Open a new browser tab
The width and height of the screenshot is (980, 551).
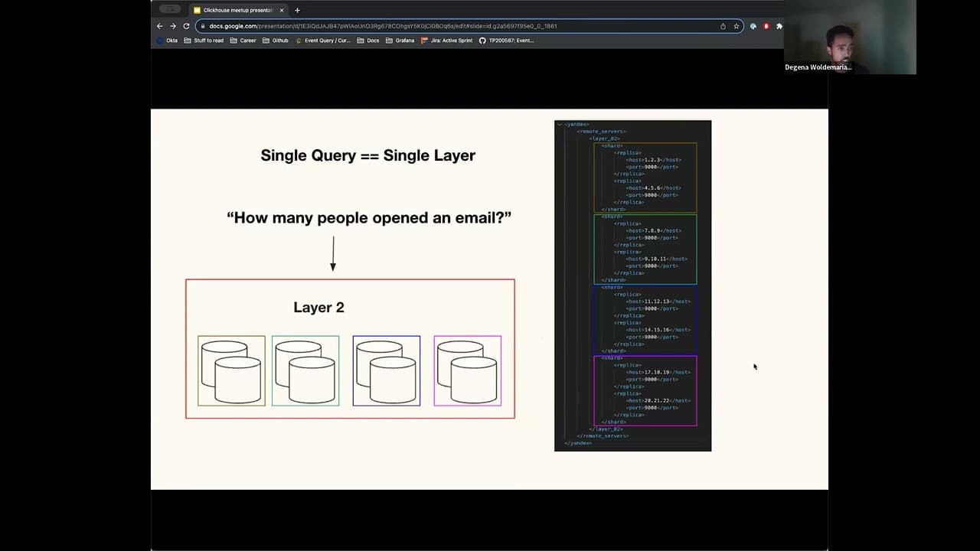[x=297, y=10]
